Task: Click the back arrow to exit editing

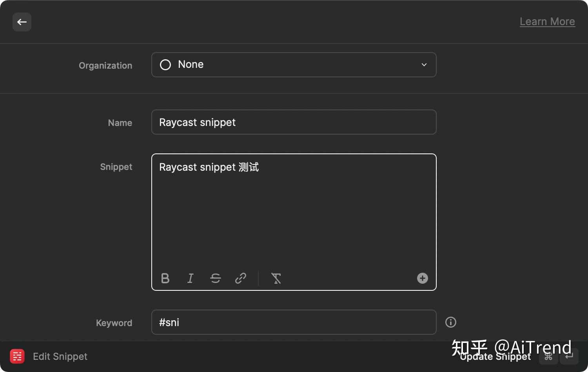Action: click(22, 22)
